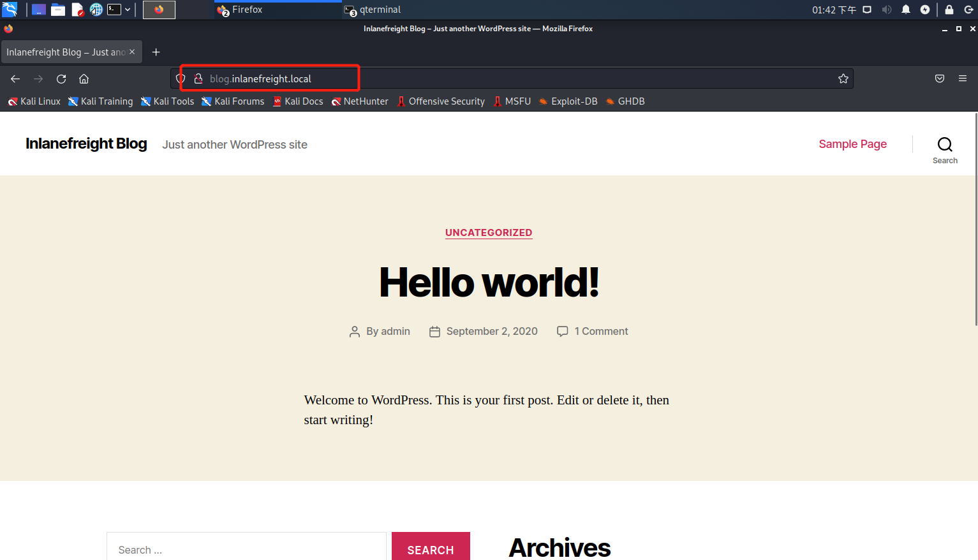Save page to Pocket
Viewport: 978px width, 560px height.
(940, 78)
